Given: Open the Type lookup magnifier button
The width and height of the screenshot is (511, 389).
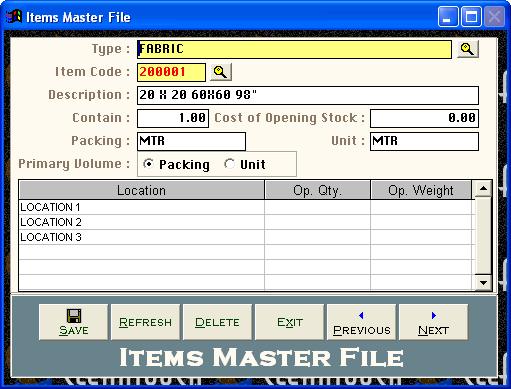Looking at the screenshot, I should [x=468, y=49].
